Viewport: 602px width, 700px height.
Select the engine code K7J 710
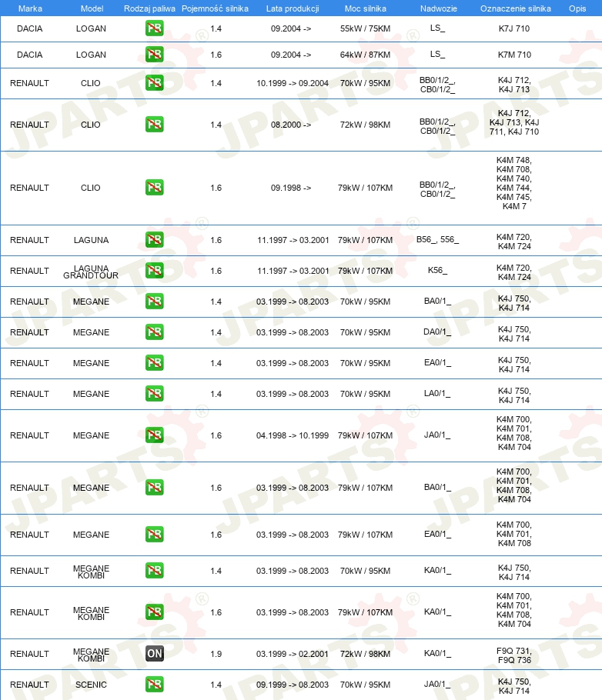click(x=514, y=28)
